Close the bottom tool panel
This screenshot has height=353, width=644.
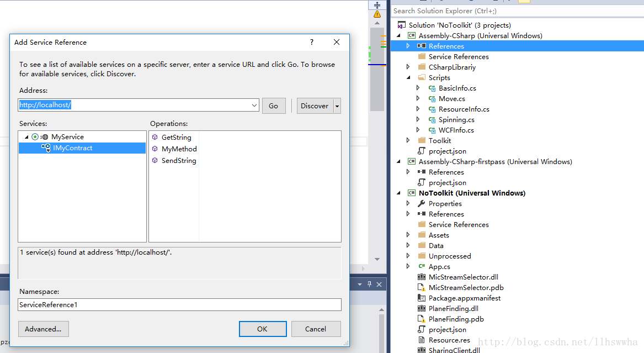[379, 284]
